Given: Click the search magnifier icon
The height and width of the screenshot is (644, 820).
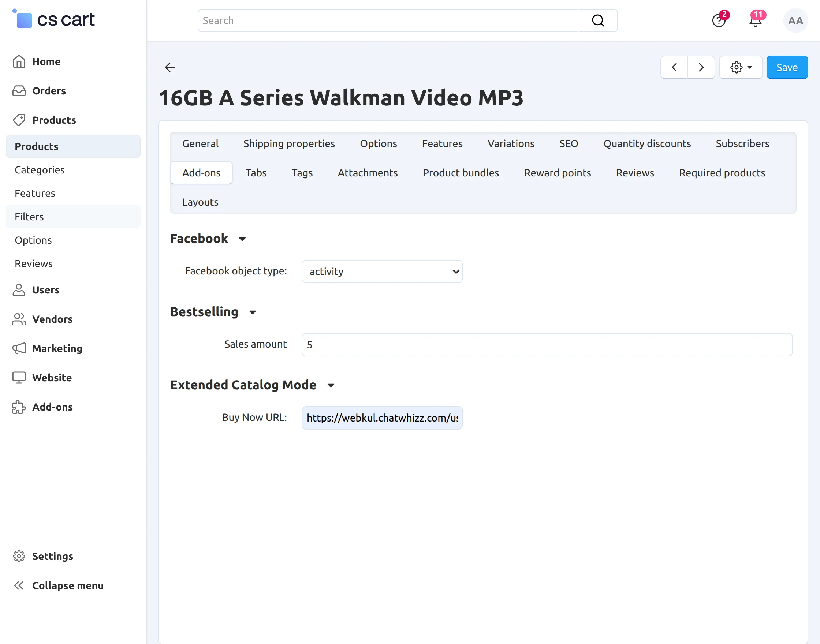Looking at the screenshot, I should pos(598,20).
